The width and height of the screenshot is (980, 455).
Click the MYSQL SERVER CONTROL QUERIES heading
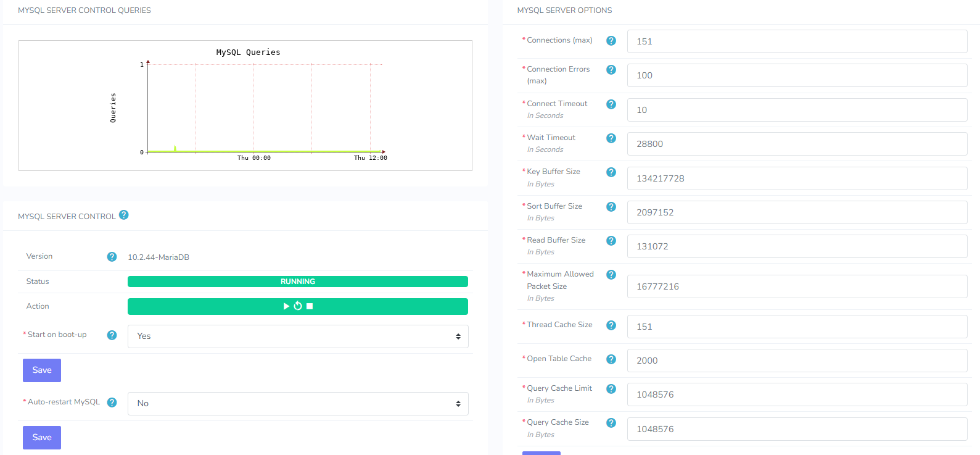[x=84, y=10]
